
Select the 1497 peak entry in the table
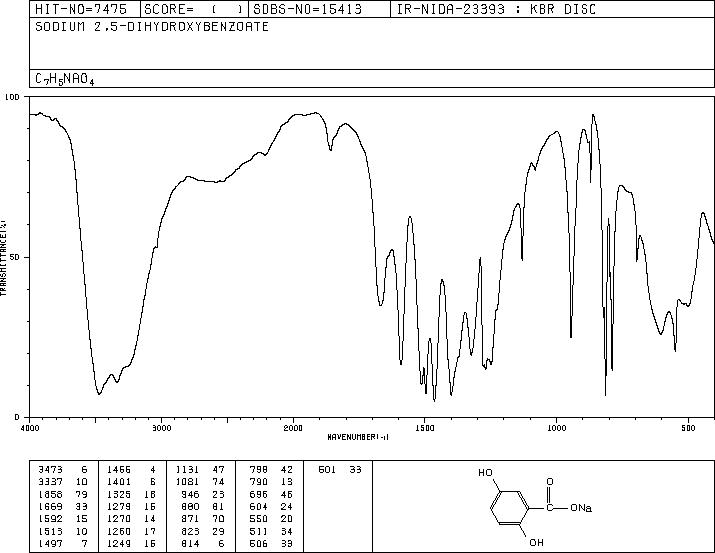click(63, 543)
